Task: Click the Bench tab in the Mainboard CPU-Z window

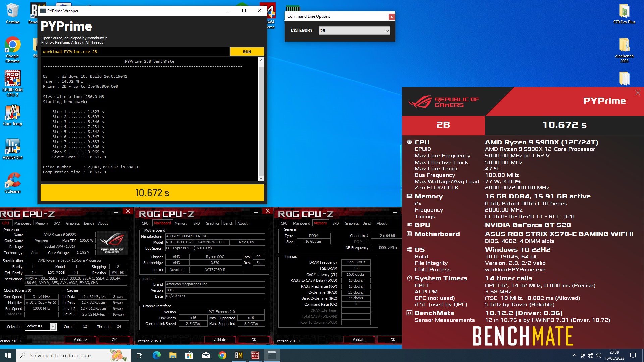Action: (x=228, y=223)
